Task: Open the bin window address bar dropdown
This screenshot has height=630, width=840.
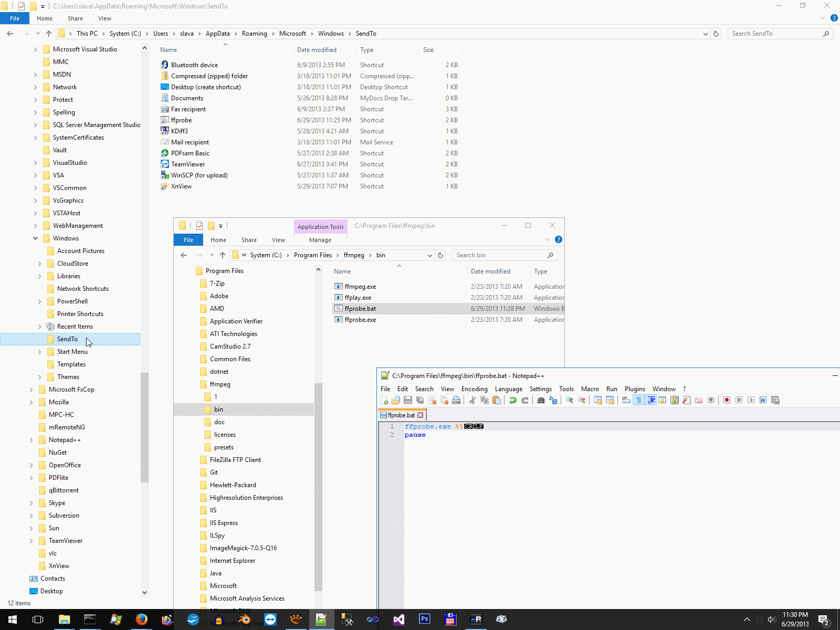Action: [430, 255]
